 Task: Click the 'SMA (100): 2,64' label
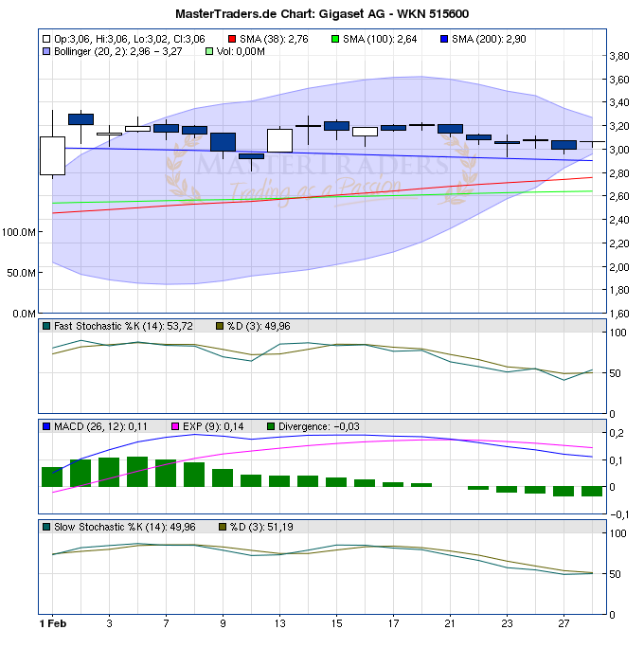[x=380, y=39]
